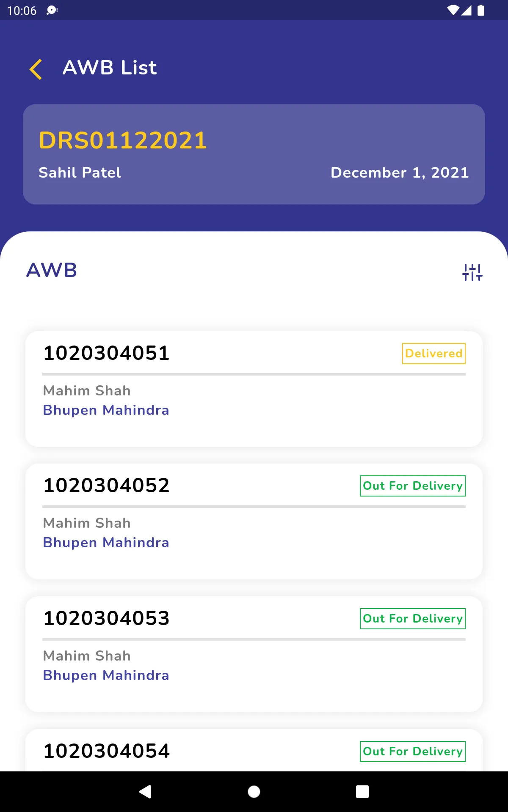Screen dimensions: 508x812
Task: Click the AWB List title
Action: pyautogui.click(x=110, y=68)
